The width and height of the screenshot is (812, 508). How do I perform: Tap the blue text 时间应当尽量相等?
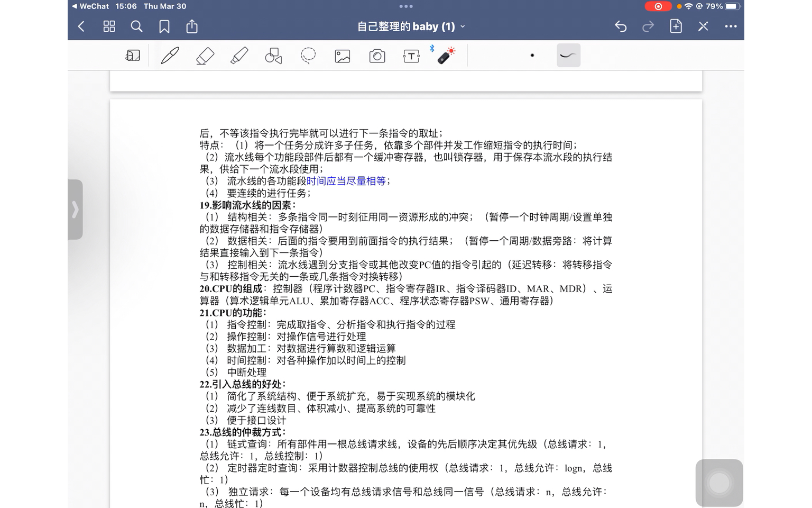click(346, 181)
